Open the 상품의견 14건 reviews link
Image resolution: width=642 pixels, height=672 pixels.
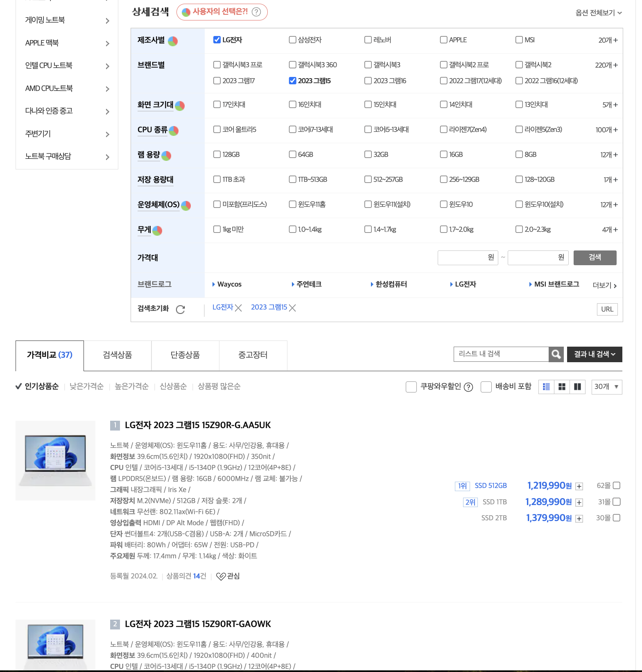[x=186, y=576]
